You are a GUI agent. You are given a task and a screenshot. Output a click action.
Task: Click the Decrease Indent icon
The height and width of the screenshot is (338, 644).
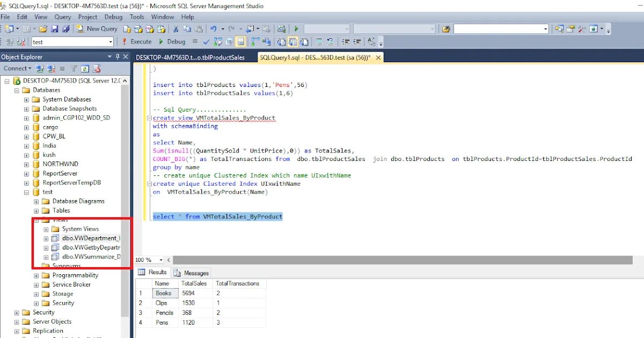(346, 41)
